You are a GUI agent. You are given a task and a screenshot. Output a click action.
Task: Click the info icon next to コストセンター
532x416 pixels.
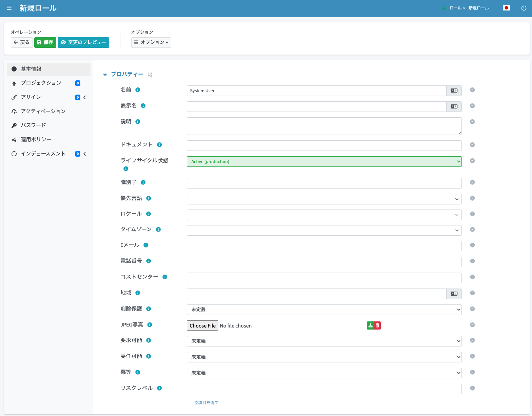coord(165,277)
